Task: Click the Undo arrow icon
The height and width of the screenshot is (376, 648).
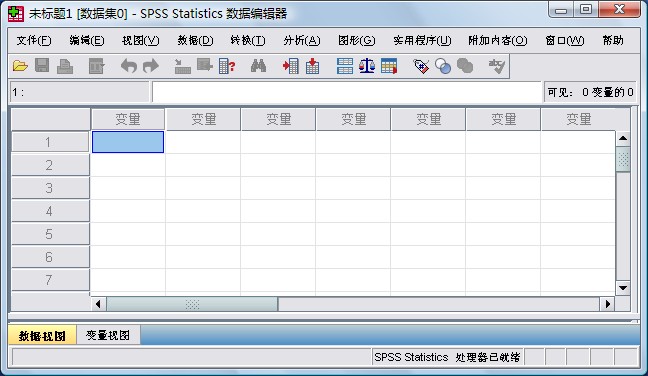Action: click(x=129, y=66)
